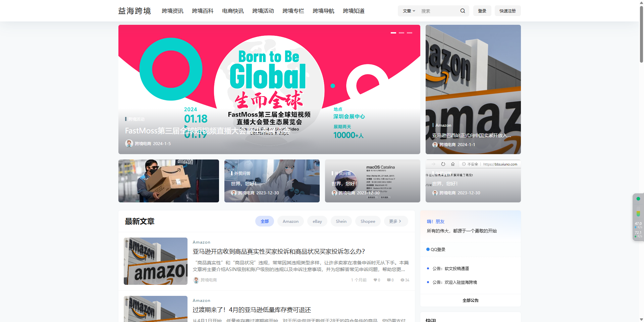Open the delivery man with Amazon boxes thumbnail

(x=168, y=181)
